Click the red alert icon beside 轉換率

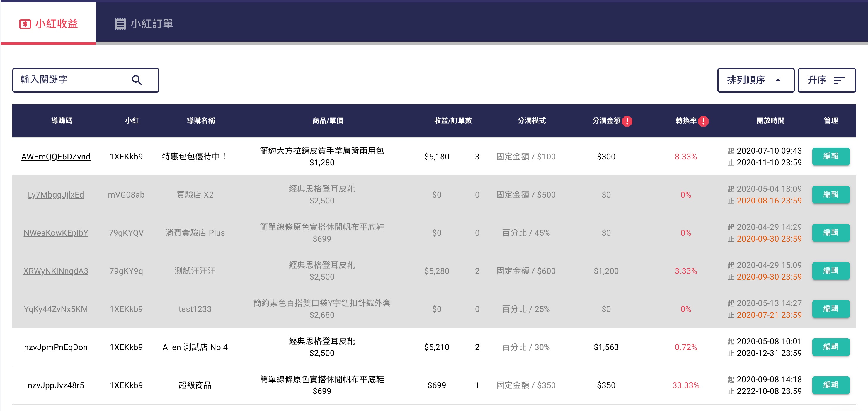pos(703,121)
